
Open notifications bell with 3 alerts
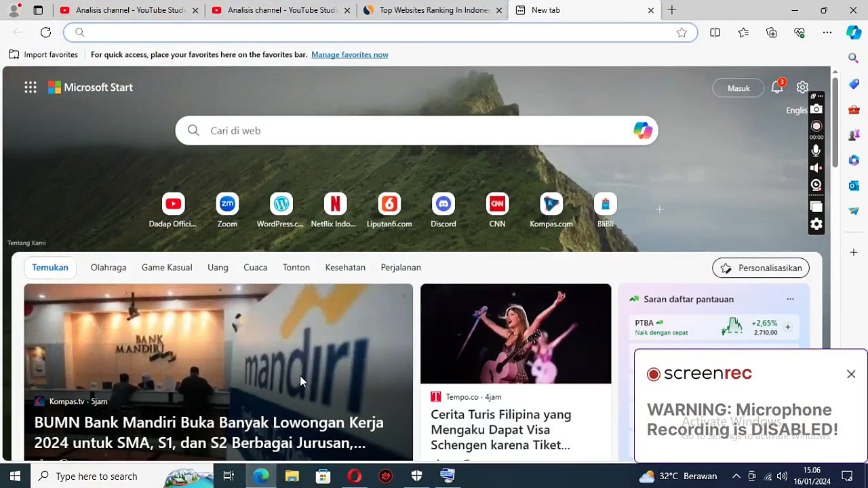point(777,87)
